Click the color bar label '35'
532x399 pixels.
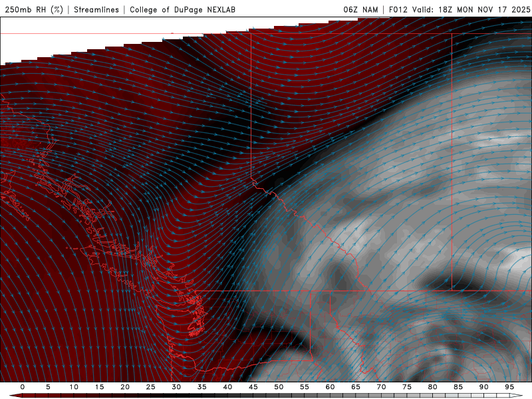[202, 387]
